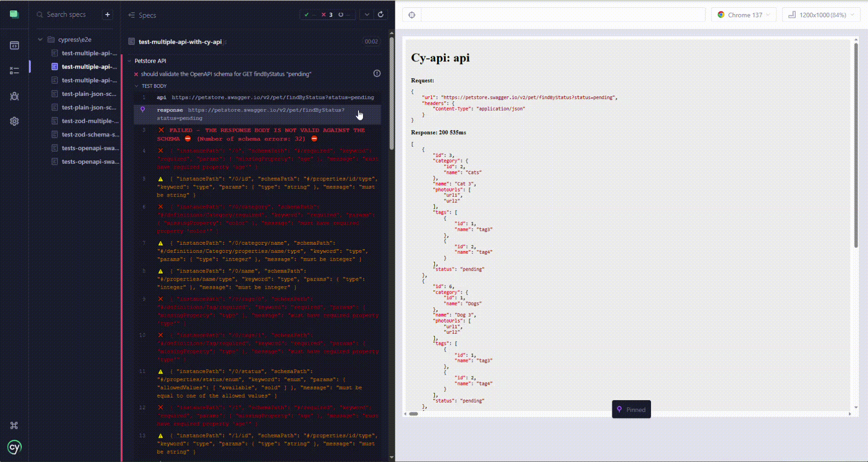Unpin the response command using the pin icon
868x462 pixels.
pyautogui.click(x=143, y=110)
